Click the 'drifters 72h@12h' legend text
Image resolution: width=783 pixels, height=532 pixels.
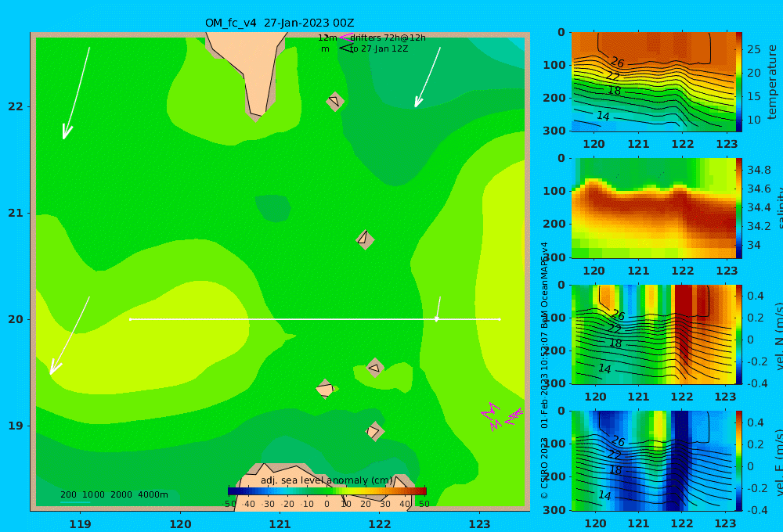(x=388, y=38)
